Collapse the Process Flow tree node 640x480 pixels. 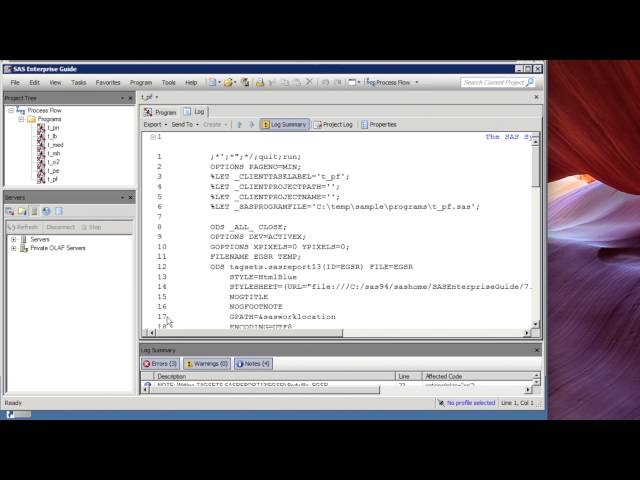pos(11,111)
